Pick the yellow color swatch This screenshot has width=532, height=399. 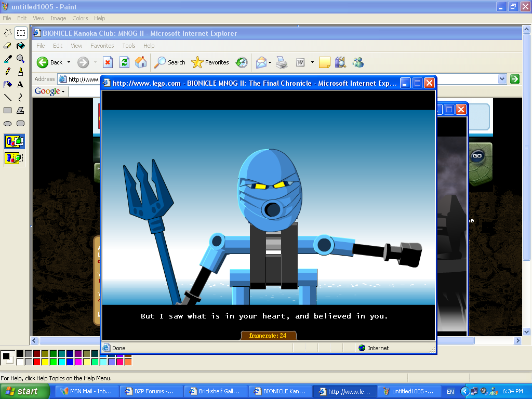point(45,362)
